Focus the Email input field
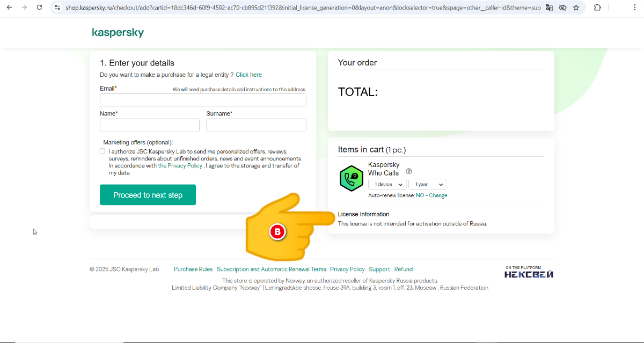 pos(203,100)
